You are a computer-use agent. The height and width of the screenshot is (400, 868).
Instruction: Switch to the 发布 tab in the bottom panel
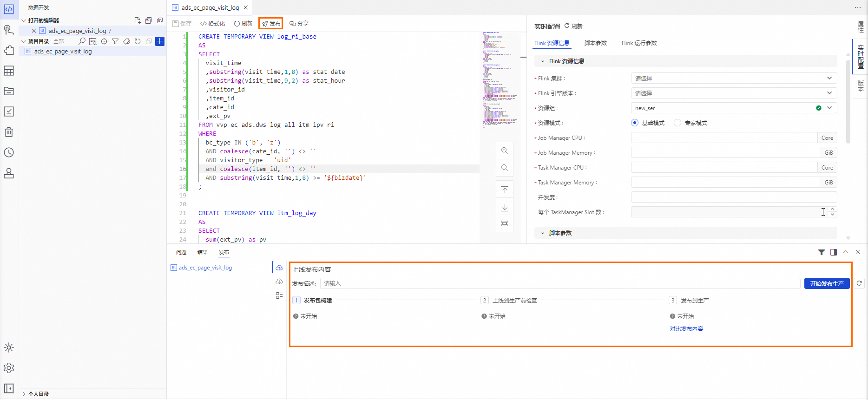[x=224, y=252]
